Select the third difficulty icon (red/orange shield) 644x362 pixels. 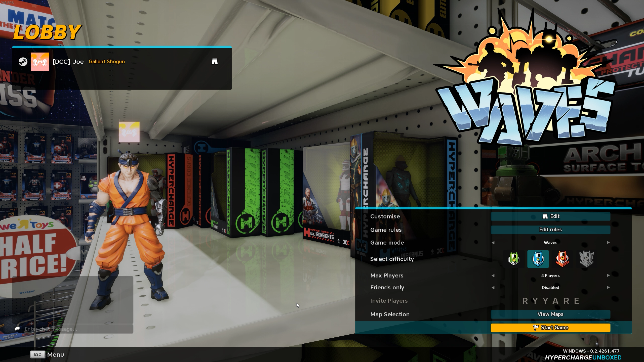[562, 259]
